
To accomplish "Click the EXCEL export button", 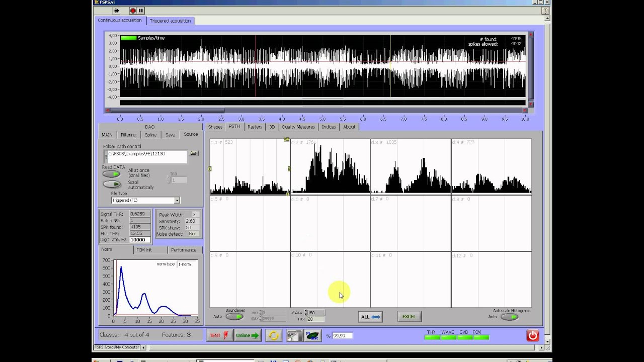I will [409, 316].
